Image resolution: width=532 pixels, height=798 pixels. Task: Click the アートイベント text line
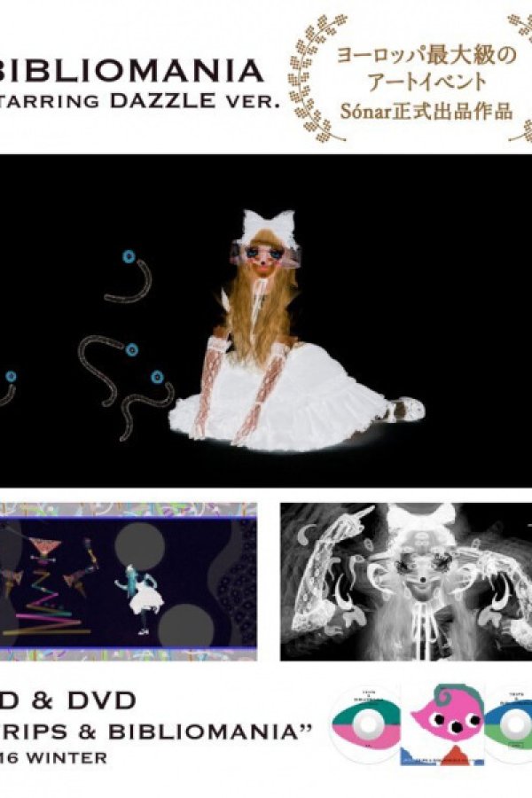[415, 84]
